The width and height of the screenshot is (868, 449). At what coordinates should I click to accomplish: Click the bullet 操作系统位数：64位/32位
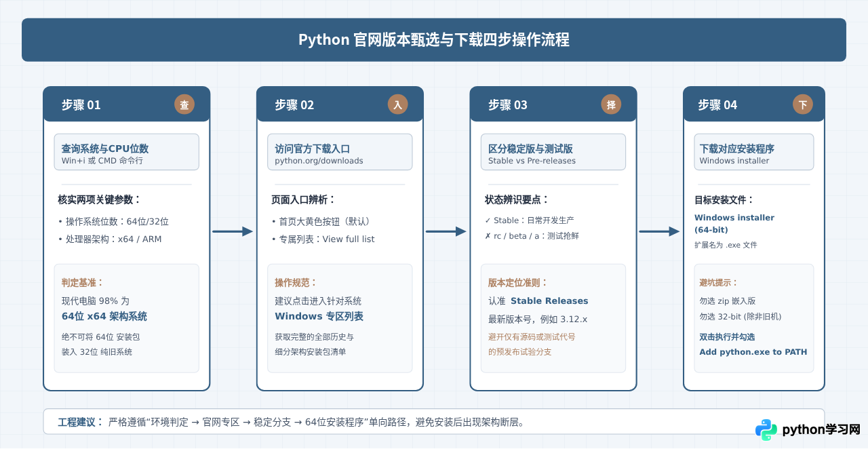tap(114, 221)
